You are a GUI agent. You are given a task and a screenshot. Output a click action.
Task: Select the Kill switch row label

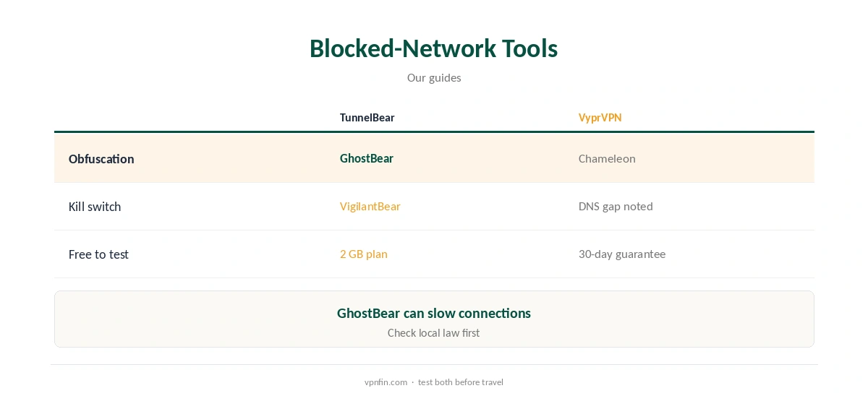pos(95,207)
